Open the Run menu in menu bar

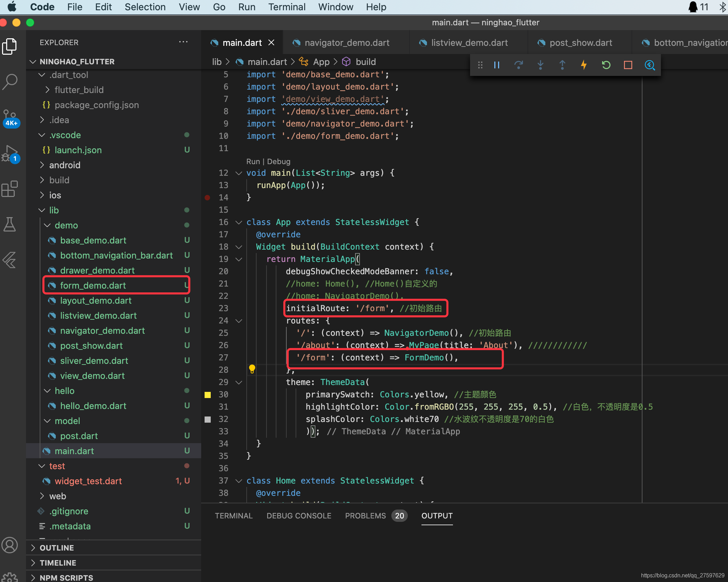247,7
